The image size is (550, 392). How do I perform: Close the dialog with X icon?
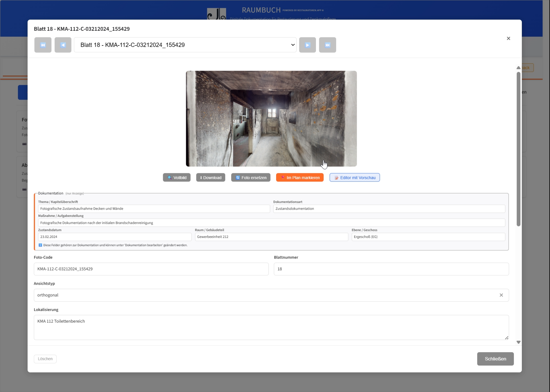(x=508, y=38)
